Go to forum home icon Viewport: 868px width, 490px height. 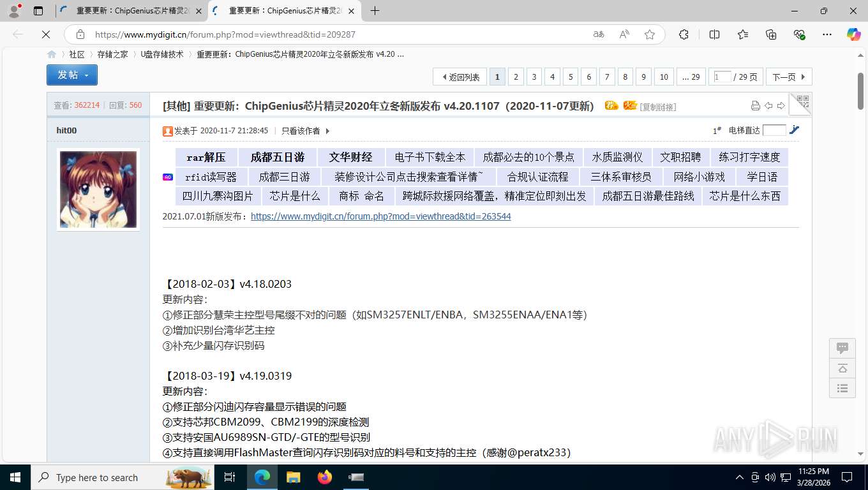pos(52,54)
